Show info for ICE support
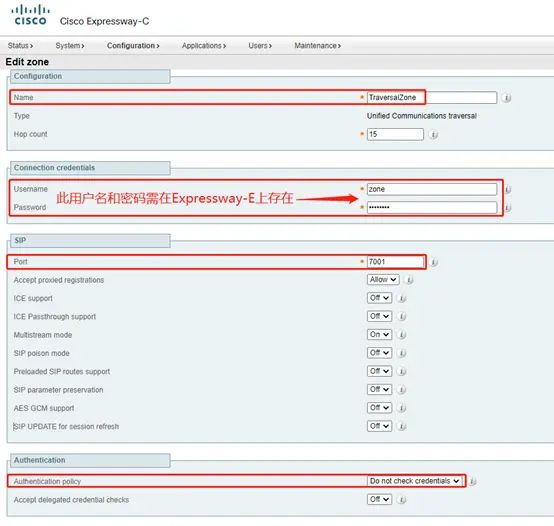The image size is (554, 526). pos(402,298)
